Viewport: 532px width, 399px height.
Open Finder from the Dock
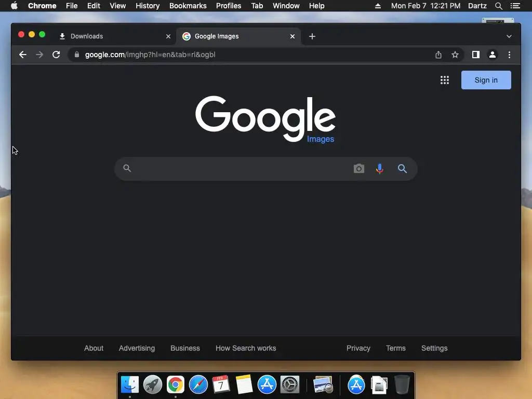point(130,385)
